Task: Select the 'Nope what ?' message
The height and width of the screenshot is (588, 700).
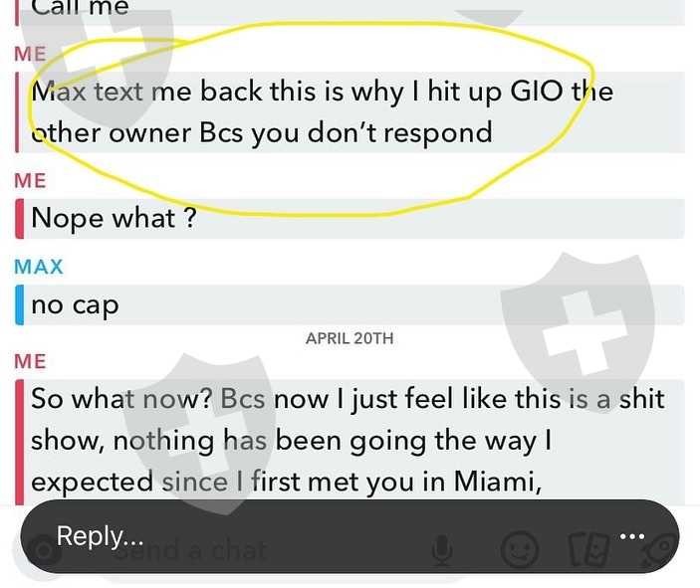Action: [350, 219]
